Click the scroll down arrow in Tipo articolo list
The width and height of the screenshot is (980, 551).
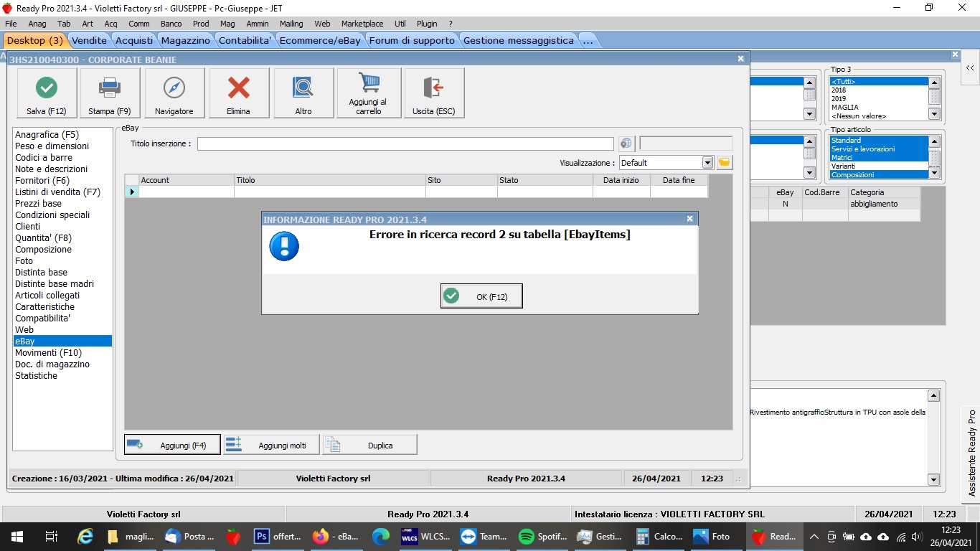tap(934, 174)
